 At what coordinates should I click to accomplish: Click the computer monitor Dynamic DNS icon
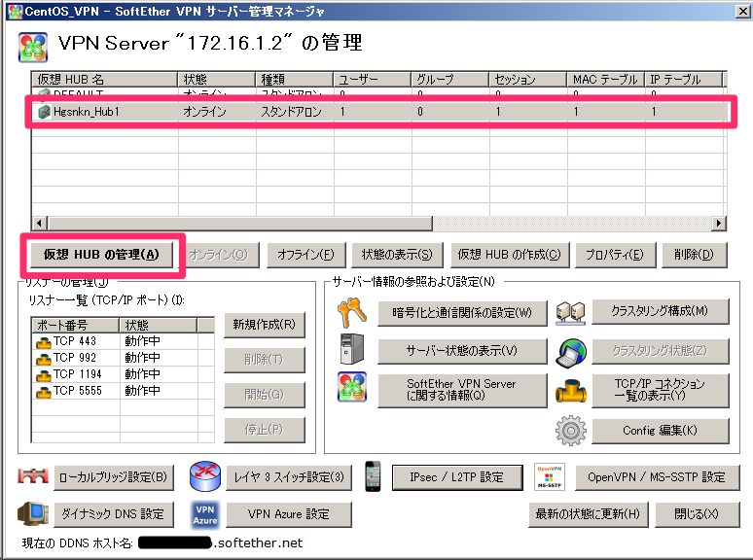click(33, 513)
